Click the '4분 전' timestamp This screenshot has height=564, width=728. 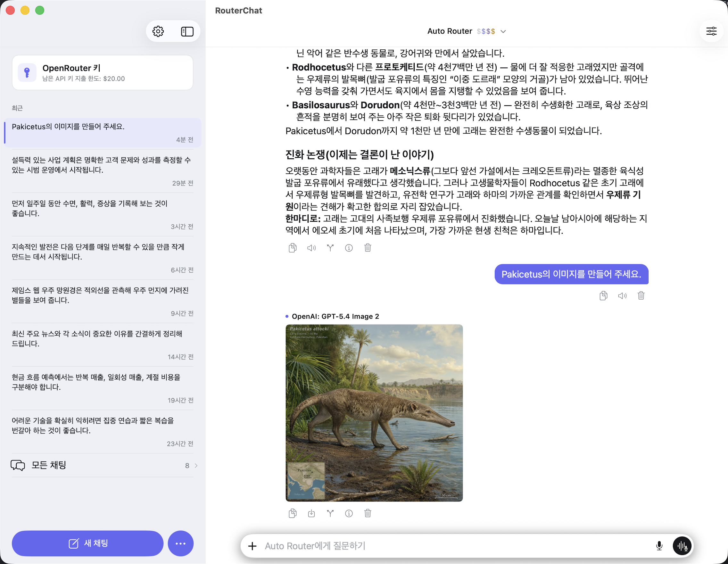pyautogui.click(x=185, y=140)
